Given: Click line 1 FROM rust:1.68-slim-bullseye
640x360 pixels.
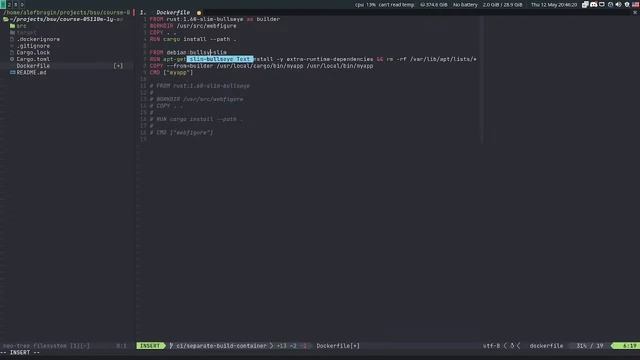Looking at the screenshot, I should (215, 19).
